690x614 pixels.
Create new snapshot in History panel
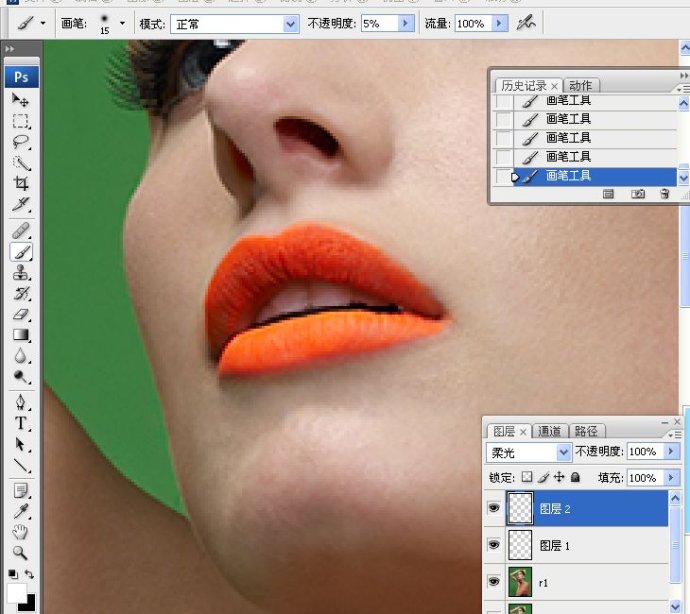638,194
